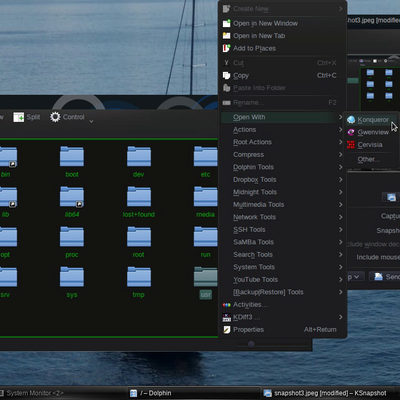The image size is (400, 400).
Task: Expand the Open With submenu
Action: coord(282,117)
